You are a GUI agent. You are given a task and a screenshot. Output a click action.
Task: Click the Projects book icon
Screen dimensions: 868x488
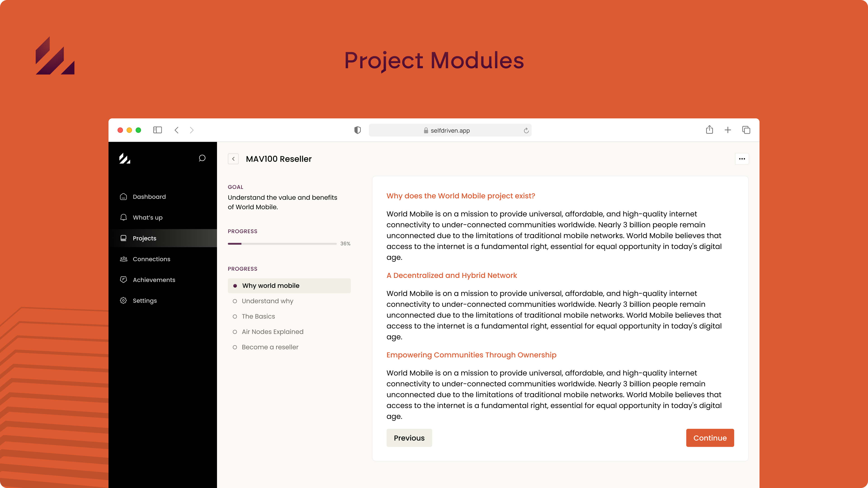(x=123, y=238)
